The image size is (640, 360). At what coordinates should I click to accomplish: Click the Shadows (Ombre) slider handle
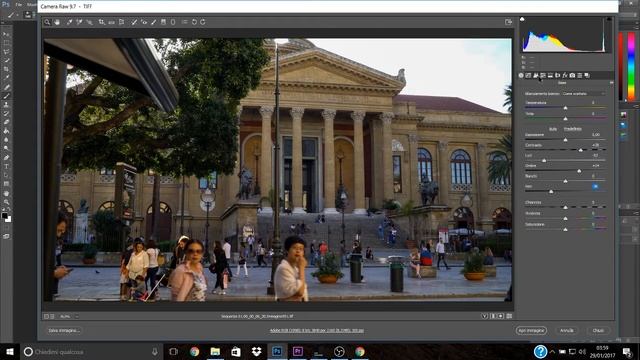[579, 171]
